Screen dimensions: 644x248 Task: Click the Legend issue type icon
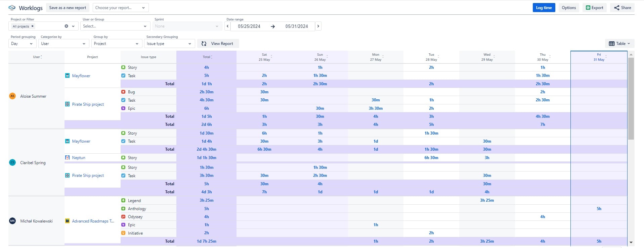(x=123, y=200)
